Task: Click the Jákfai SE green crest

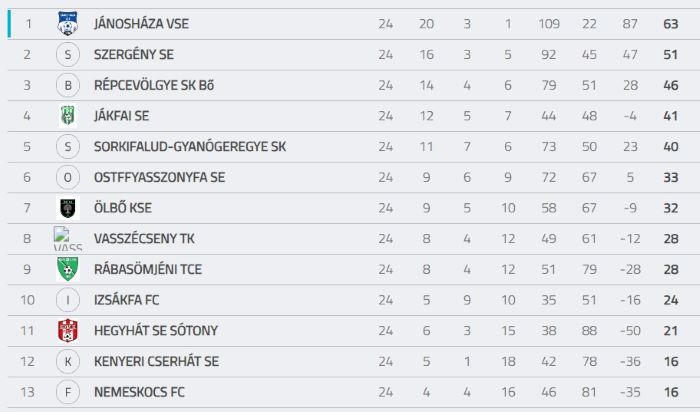Action: click(68, 116)
